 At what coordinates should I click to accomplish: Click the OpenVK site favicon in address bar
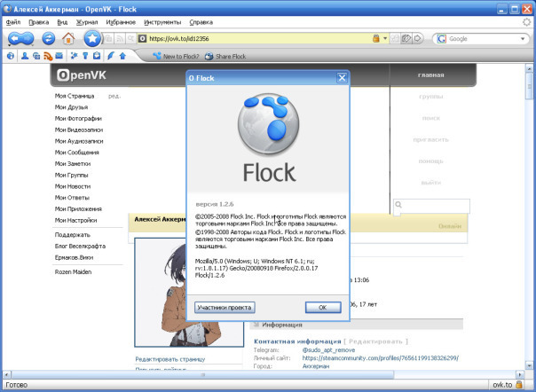click(143, 39)
